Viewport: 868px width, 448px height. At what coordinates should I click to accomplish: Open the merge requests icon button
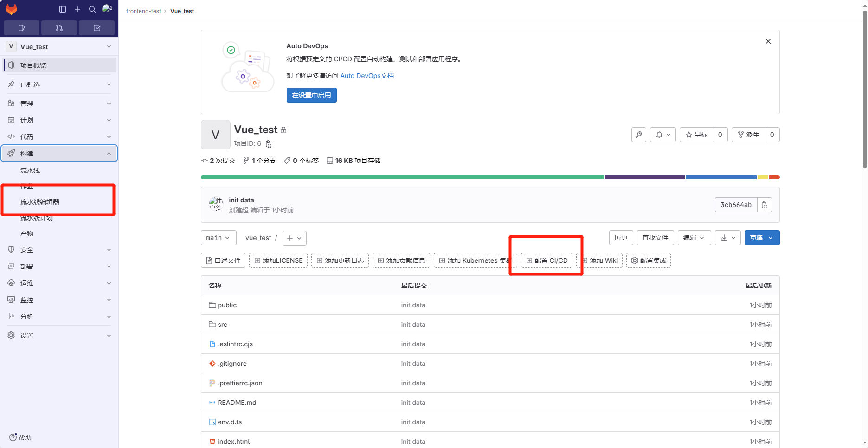click(59, 28)
